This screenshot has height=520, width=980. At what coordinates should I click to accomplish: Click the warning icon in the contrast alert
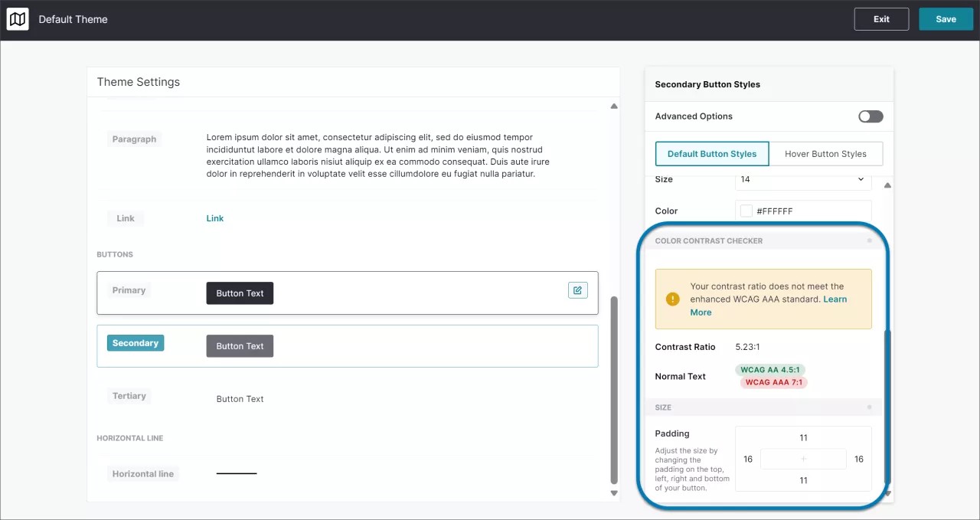coord(672,299)
